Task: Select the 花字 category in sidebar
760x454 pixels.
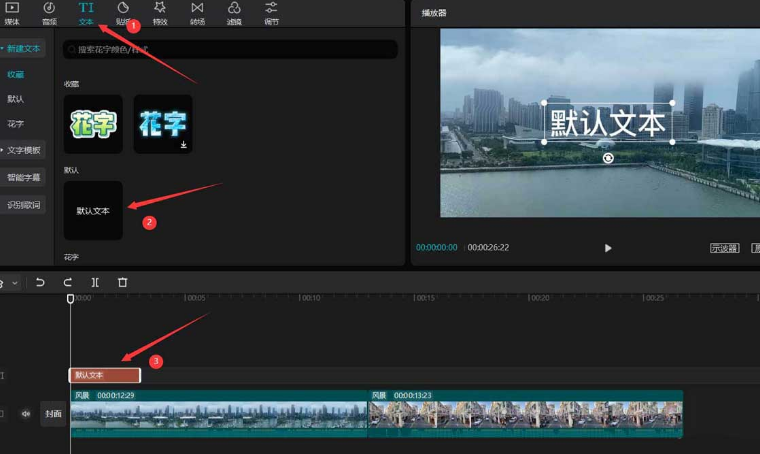Action: pyautogui.click(x=16, y=124)
